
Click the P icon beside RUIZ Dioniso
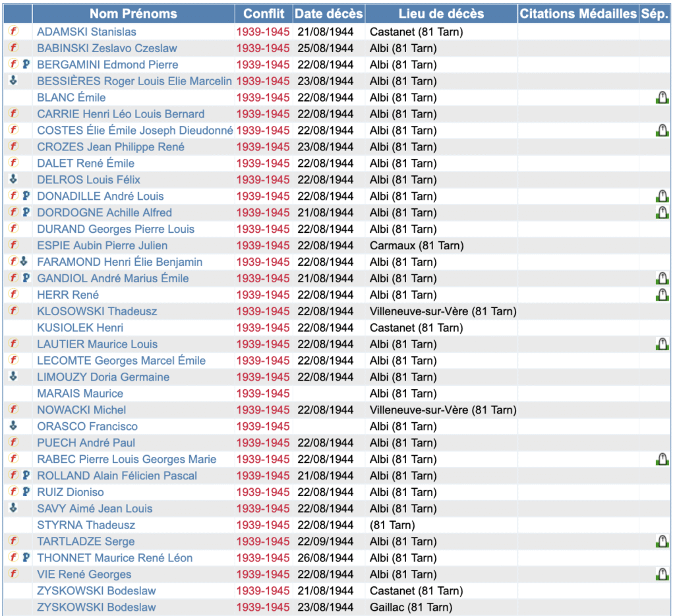(26, 491)
